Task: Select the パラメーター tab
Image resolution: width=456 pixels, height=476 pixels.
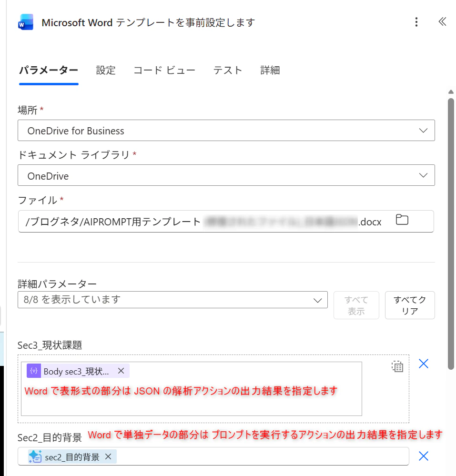Action: [49, 71]
